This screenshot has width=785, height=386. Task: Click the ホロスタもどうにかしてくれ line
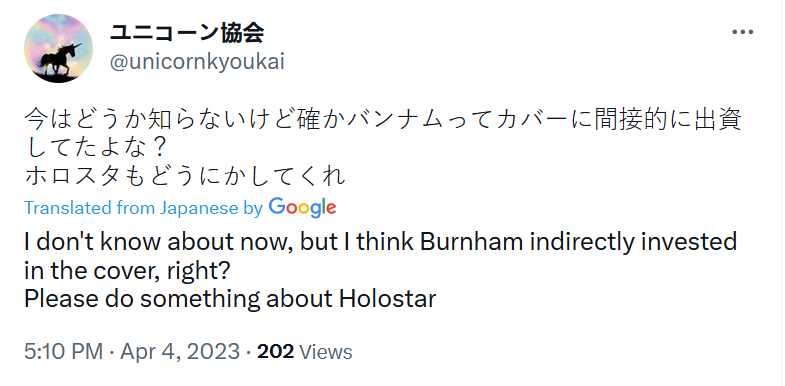click(x=185, y=176)
